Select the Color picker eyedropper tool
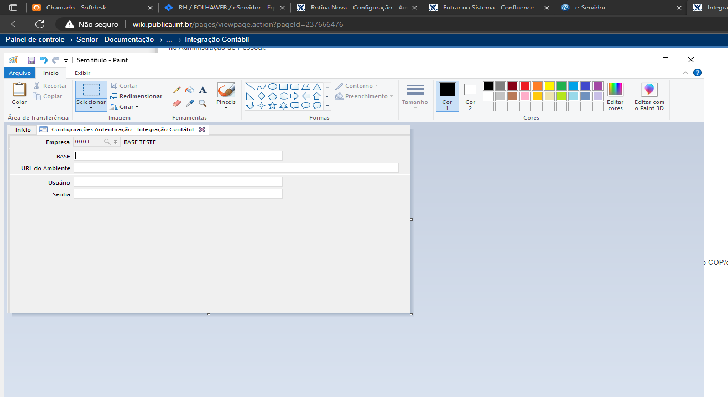728x397 pixels. click(189, 103)
